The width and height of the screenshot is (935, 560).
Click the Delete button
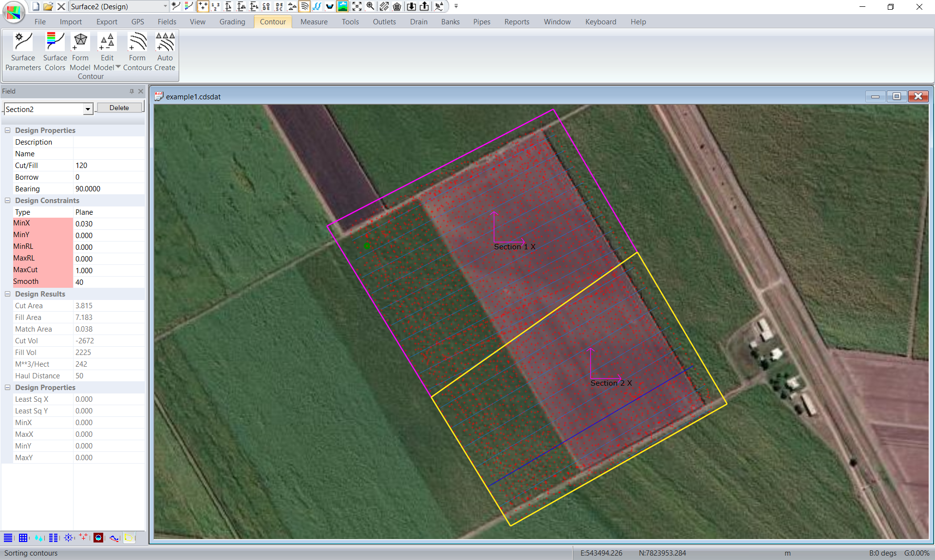tap(119, 108)
